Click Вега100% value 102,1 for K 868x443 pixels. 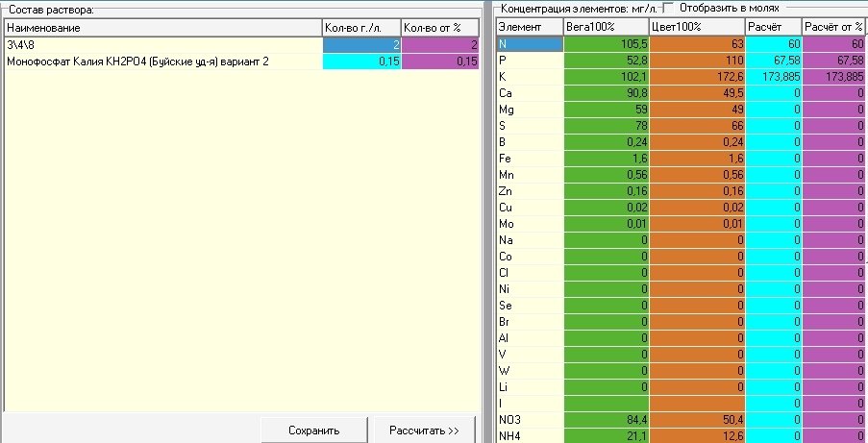pos(607,77)
